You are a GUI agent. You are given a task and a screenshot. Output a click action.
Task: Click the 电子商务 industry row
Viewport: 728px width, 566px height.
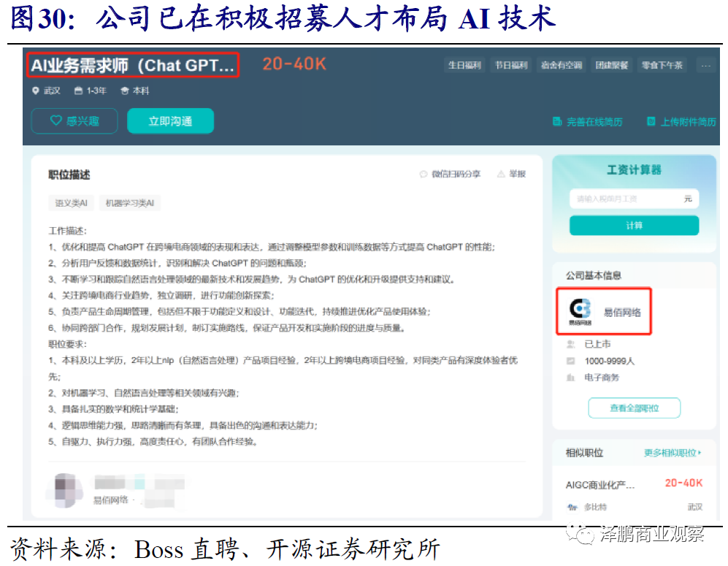coord(594,378)
